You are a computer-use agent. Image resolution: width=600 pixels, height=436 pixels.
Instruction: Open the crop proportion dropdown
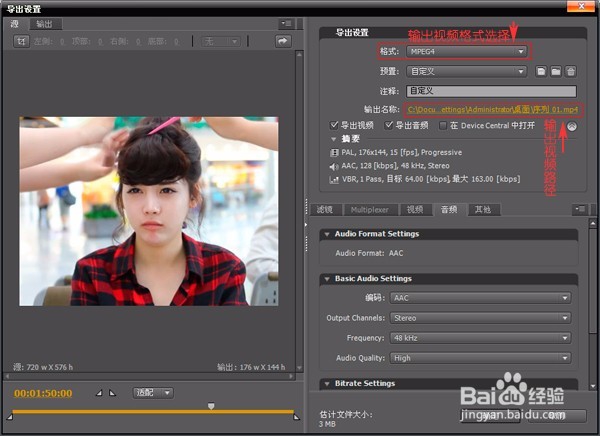tap(221, 41)
